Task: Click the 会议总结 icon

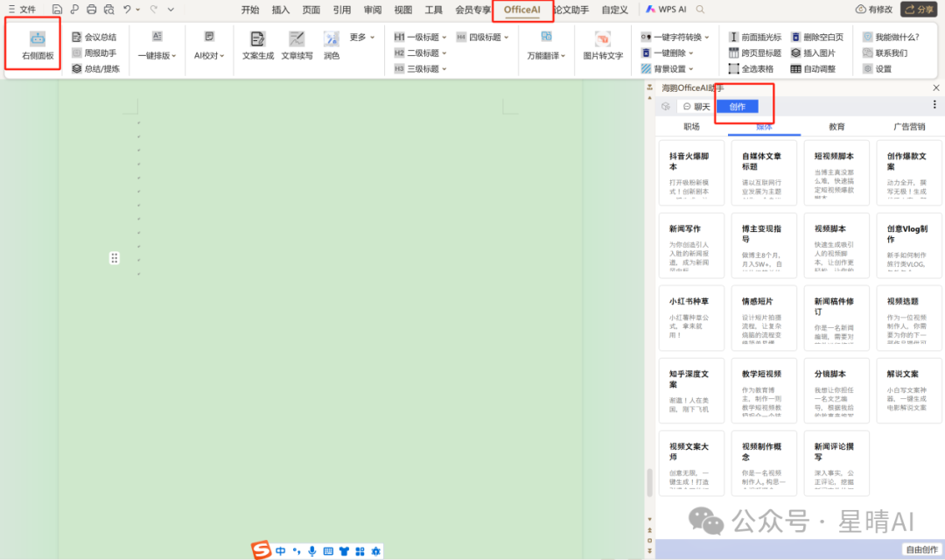Action: point(76,38)
